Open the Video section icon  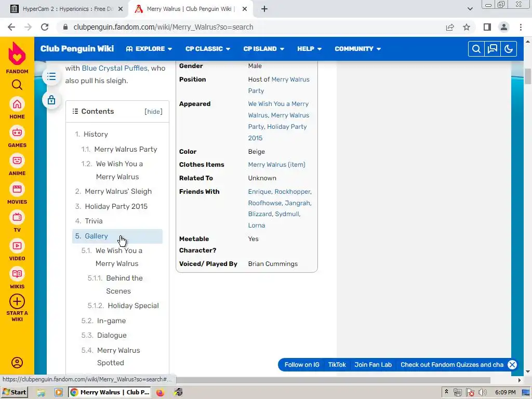[17, 246]
